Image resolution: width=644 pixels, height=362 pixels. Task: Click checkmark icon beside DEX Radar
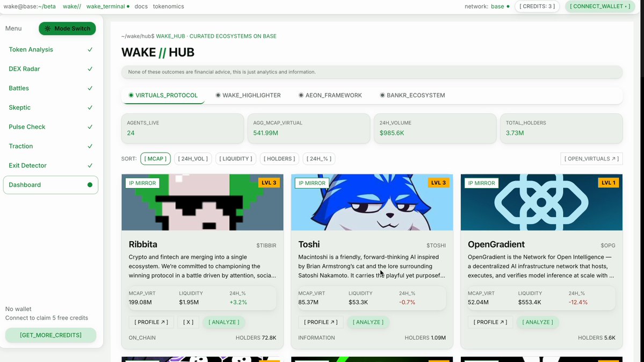click(x=90, y=69)
